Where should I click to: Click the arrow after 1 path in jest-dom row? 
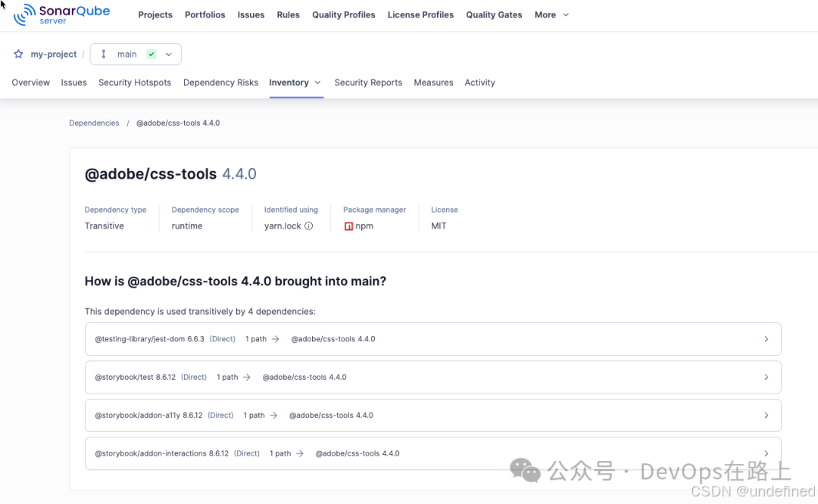click(x=276, y=339)
